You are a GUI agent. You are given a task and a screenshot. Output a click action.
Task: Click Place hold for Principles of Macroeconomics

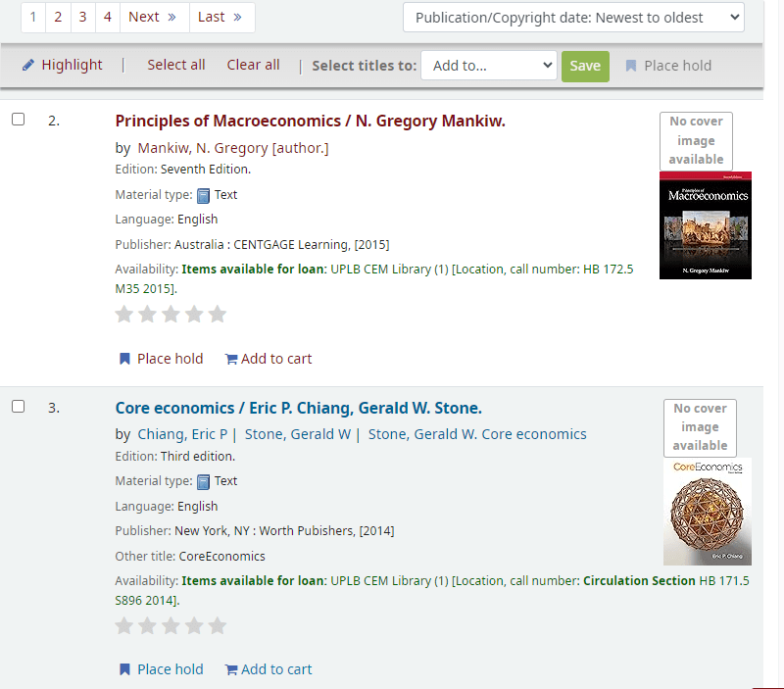point(161,359)
